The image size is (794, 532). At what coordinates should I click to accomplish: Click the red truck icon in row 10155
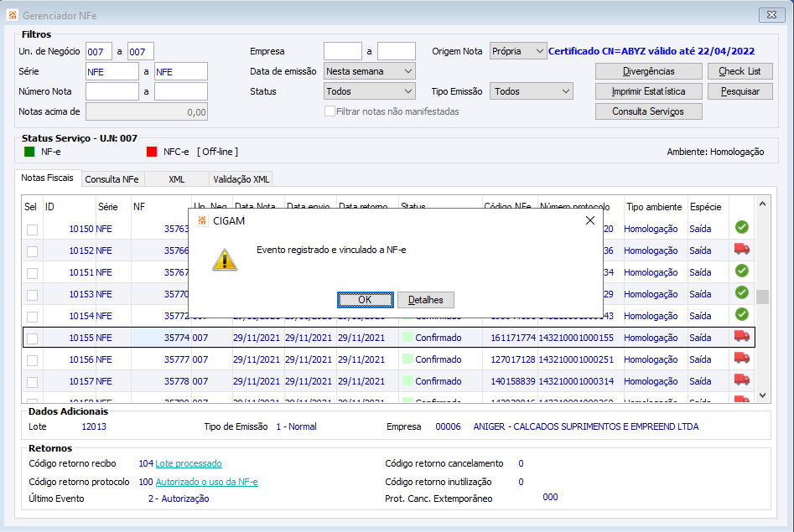pyautogui.click(x=741, y=336)
